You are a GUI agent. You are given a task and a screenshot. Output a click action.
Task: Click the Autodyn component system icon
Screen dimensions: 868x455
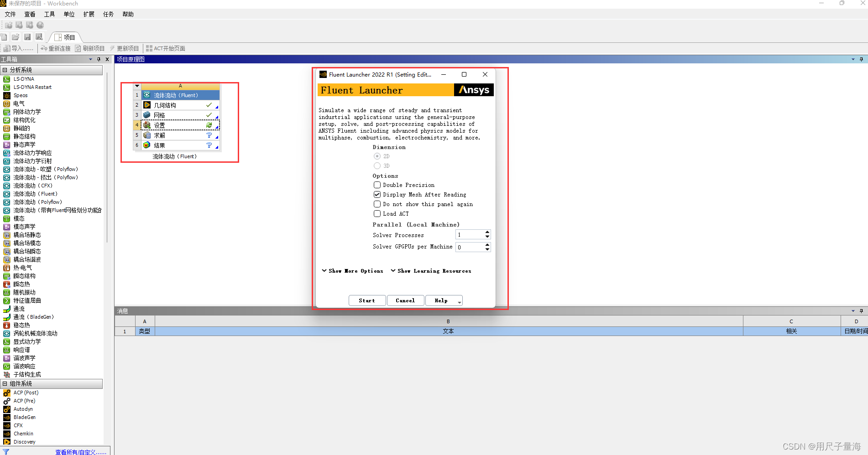[6, 409]
